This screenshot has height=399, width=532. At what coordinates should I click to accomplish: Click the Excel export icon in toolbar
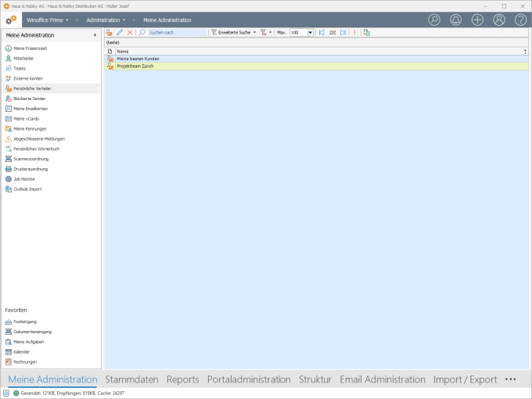pos(367,33)
